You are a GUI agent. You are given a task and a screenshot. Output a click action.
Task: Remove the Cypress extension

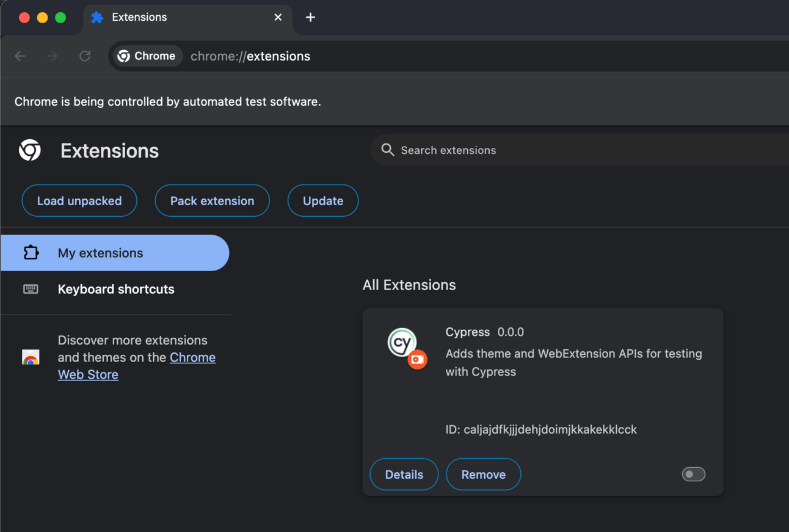484,474
